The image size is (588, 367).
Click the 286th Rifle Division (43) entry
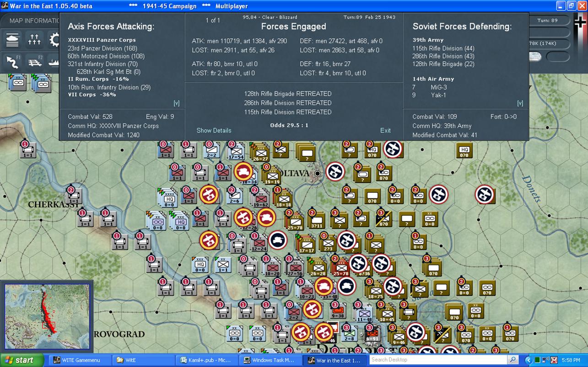(x=443, y=56)
